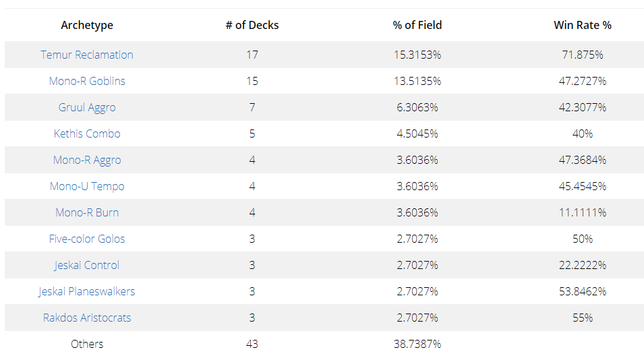Click the 38.7387% field share cell

[x=417, y=344]
